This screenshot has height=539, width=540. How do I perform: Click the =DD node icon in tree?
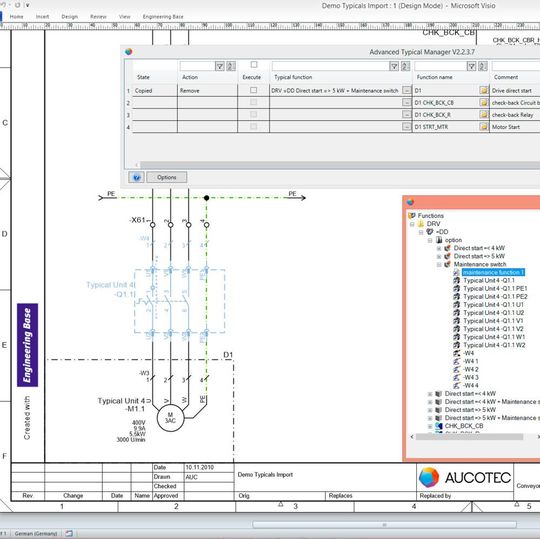430,232
